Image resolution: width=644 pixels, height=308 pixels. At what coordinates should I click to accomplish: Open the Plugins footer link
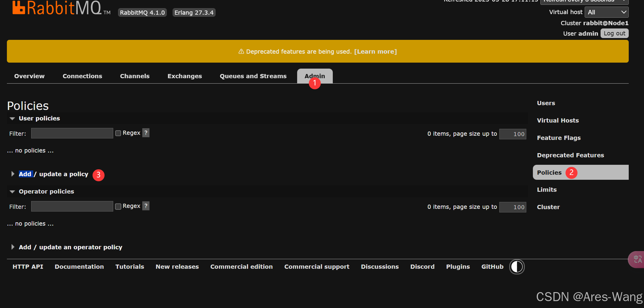coord(458,267)
